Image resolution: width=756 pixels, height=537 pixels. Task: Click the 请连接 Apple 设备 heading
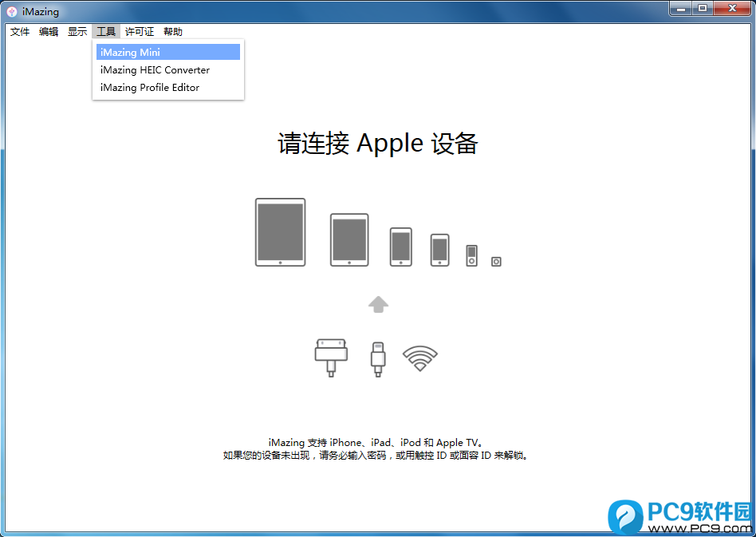378,144
